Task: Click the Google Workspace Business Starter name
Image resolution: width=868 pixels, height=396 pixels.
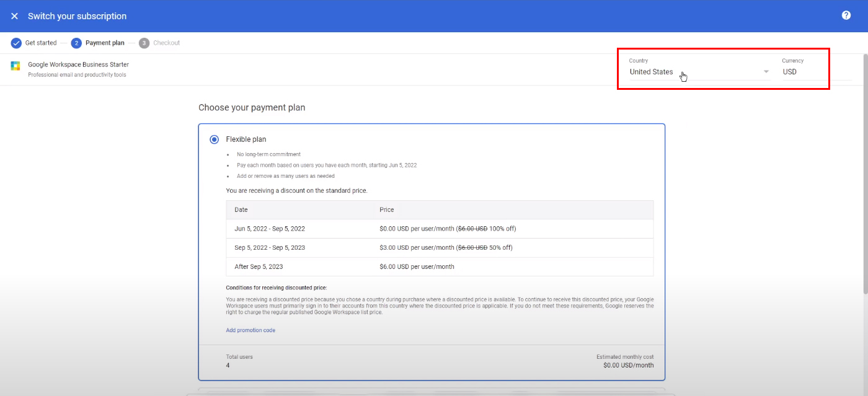Action: click(x=79, y=64)
